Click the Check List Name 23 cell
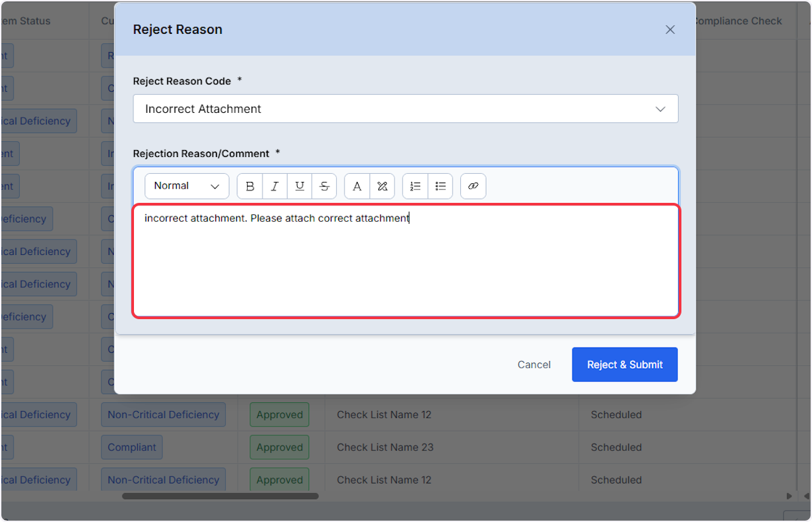The height and width of the screenshot is (522, 812). point(385,448)
